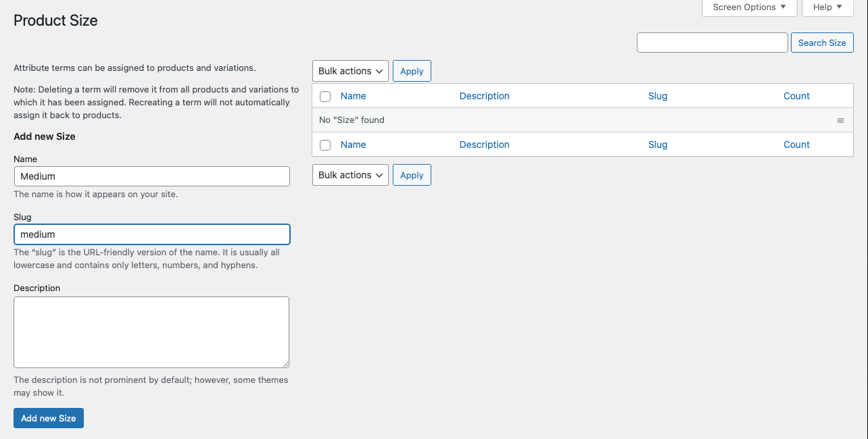Open Screen Options panel
Screen dimensions: 868x439
click(x=748, y=7)
